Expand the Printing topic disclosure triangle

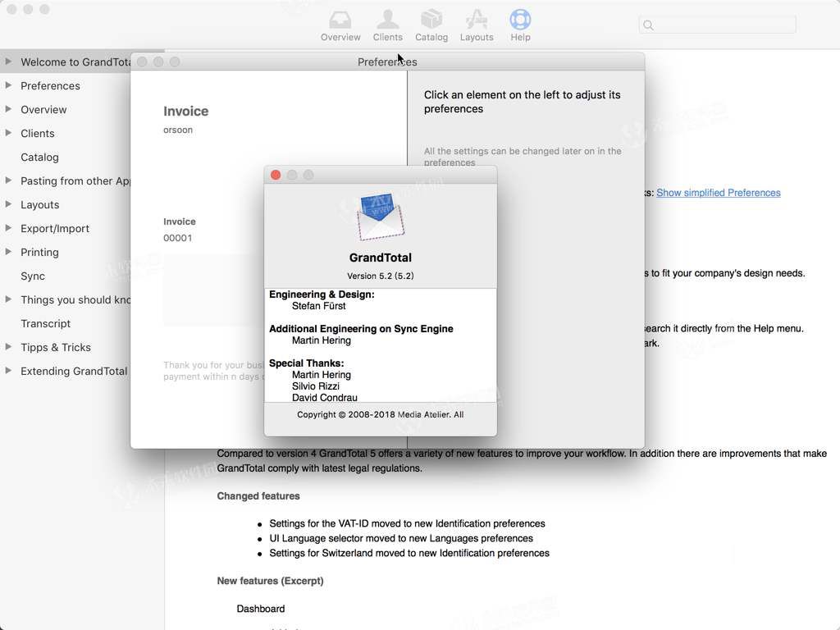pyautogui.click(x=8, y=252)
